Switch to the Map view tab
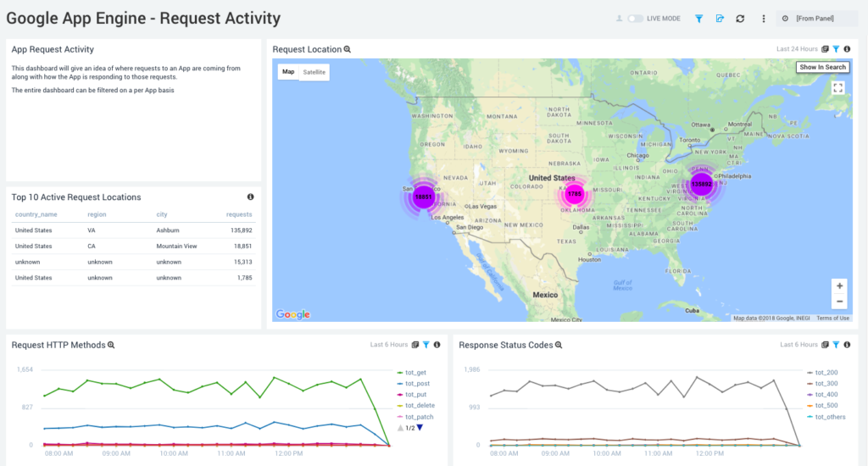This screenshot has height=466, width=868. (288, 72)
